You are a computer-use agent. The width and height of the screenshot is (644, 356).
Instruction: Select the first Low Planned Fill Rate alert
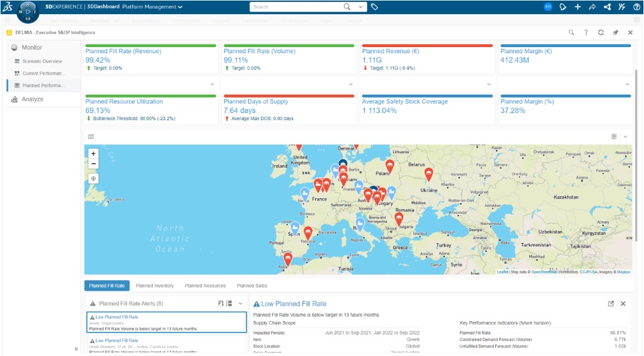[x=166, y=322]
